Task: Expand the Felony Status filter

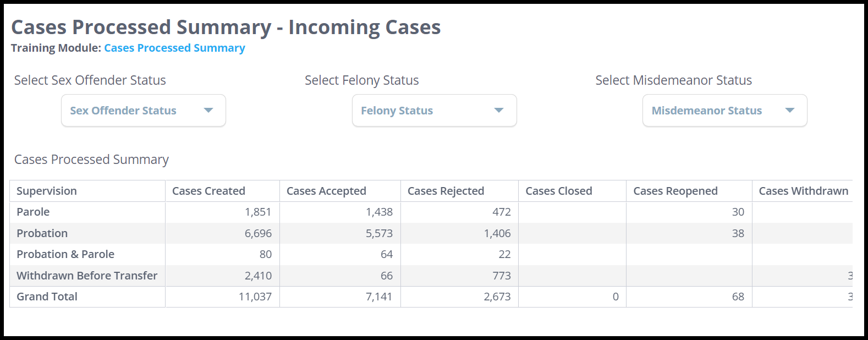Action: (x=434, y=110)
